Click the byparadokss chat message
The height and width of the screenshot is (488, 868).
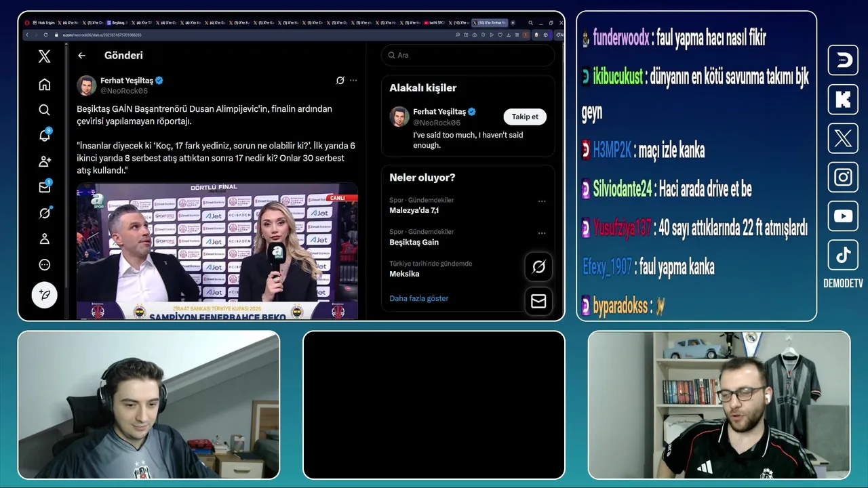click(x=624, y=306)
